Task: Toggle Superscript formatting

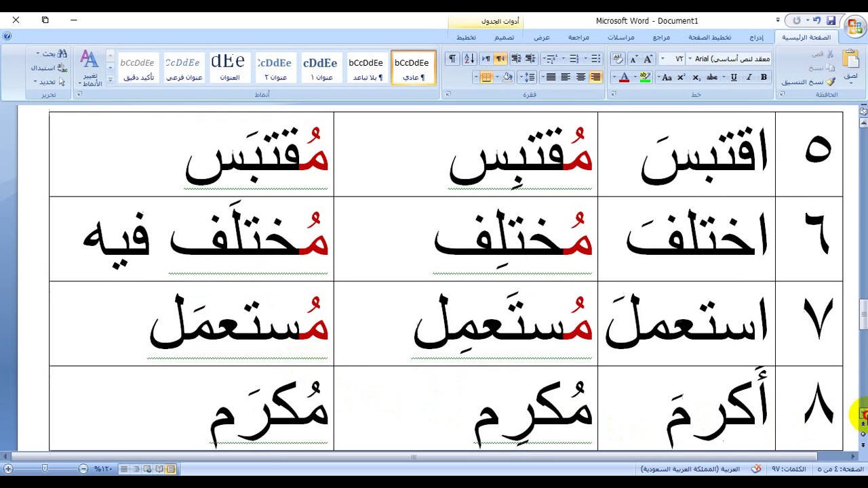Action: pos(682,77)
